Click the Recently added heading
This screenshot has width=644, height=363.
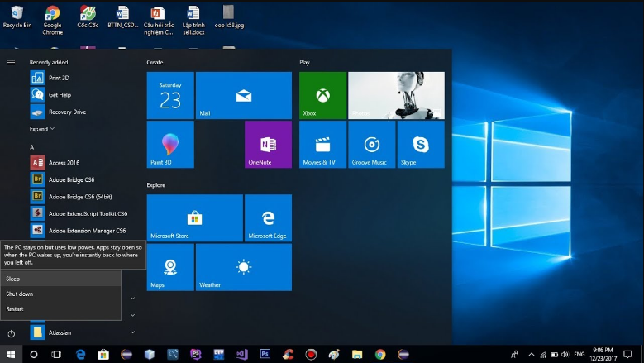coord(49,62)
